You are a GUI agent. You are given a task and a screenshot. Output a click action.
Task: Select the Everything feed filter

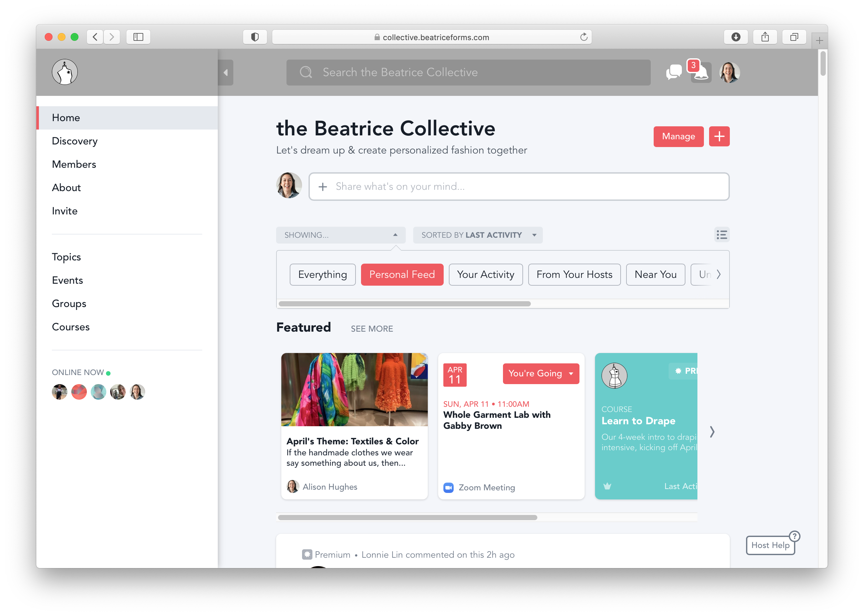click(x=322, y=275)
